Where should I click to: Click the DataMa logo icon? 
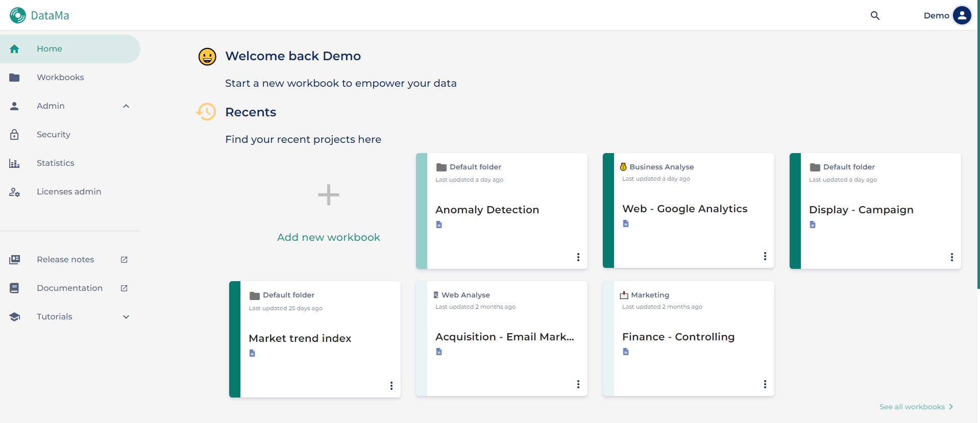coord(18,15)
